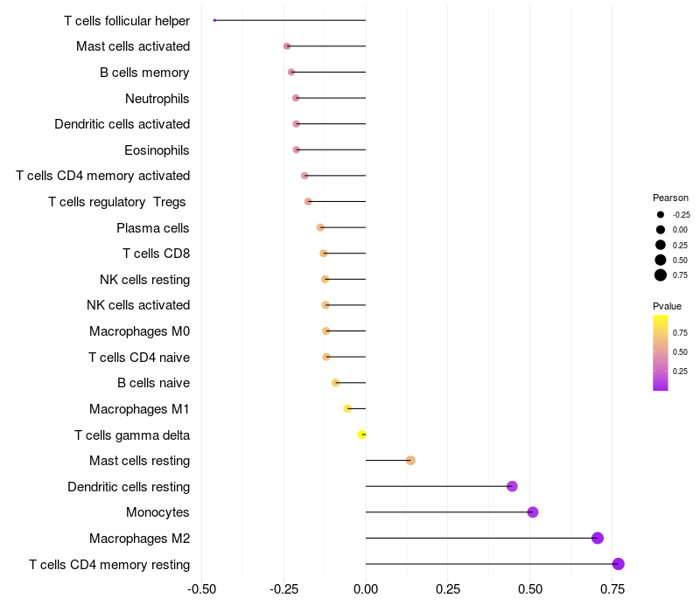
Task: Click the T cells CD4 memory resting dot
Action: click(618, 564)
